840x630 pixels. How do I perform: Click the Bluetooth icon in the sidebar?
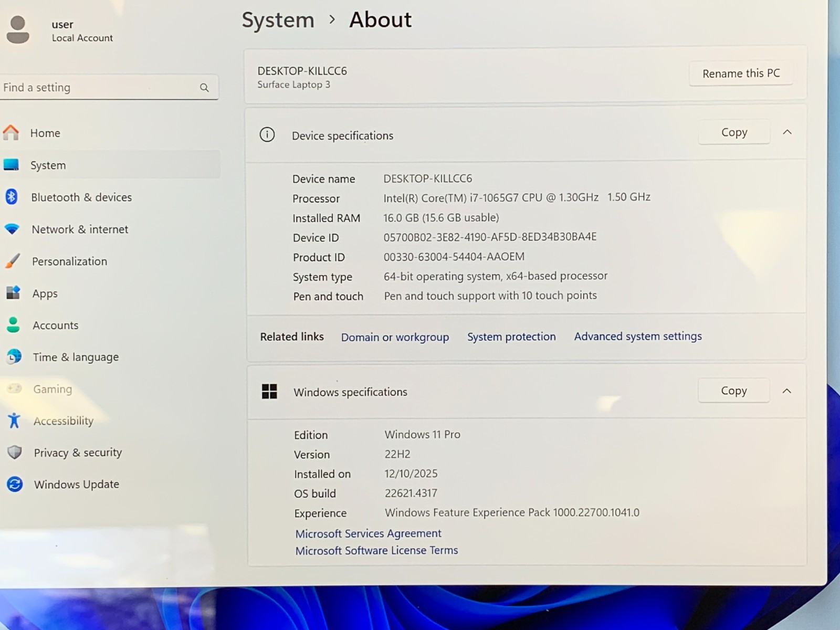pyautogui.click(x=11, y=197)
